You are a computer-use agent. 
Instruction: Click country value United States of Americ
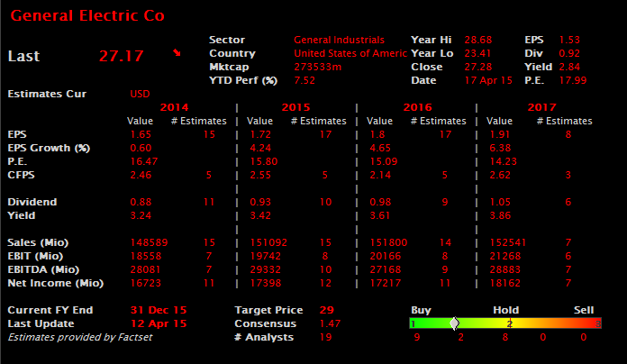350,53
